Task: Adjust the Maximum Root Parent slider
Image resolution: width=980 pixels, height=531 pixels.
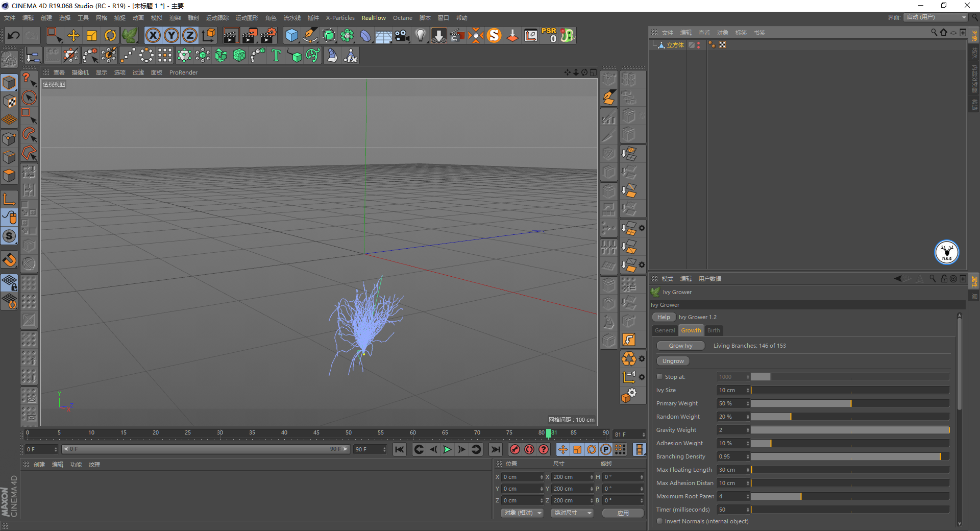Action: tap(850, 496)
